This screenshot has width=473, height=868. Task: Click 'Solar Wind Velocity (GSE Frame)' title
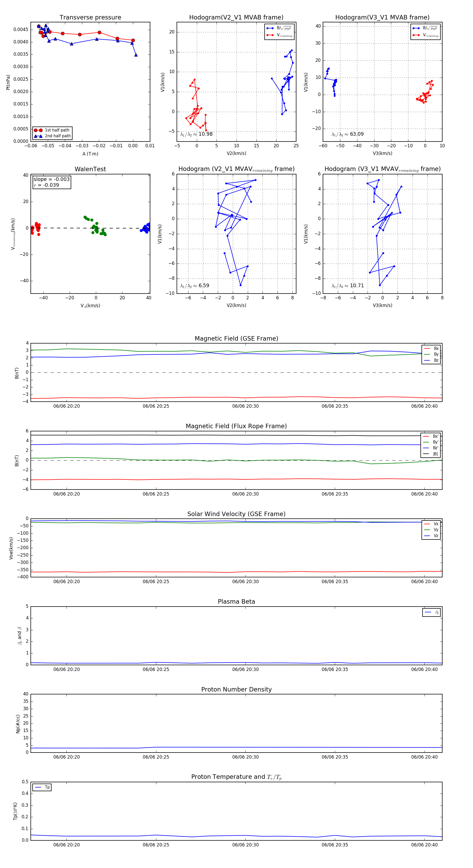click(x=236, y=514)
